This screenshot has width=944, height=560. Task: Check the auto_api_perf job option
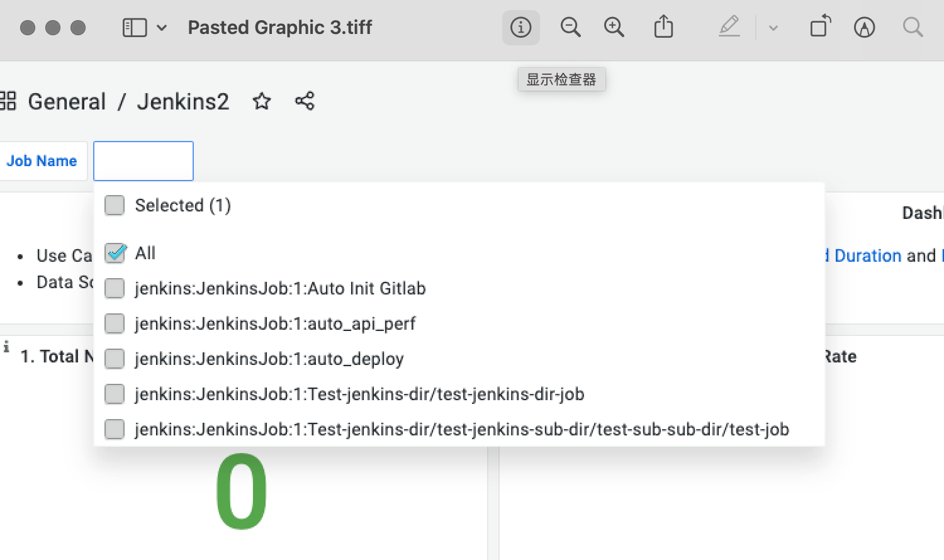[x=115, y=323]
